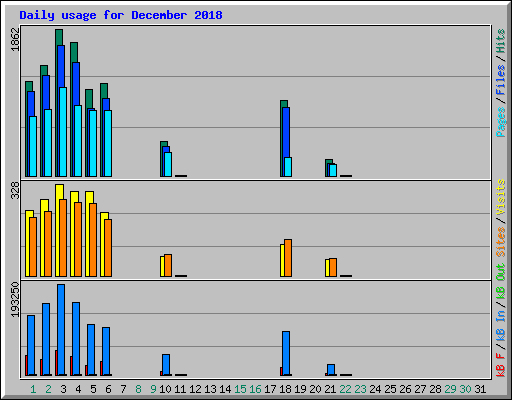
Task: Click the orange sites bar for day 10
Action: click(x=168, y=265)
